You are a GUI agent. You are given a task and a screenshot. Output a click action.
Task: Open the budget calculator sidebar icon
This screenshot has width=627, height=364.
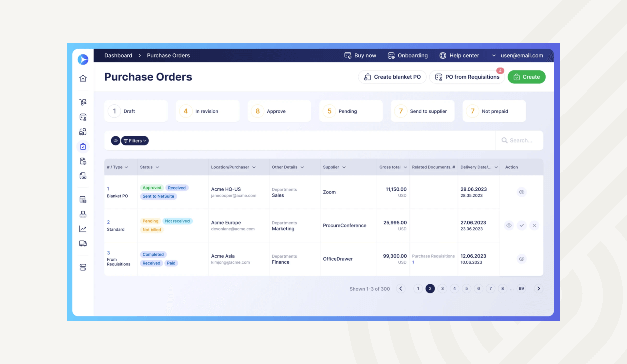pos(83,199)
